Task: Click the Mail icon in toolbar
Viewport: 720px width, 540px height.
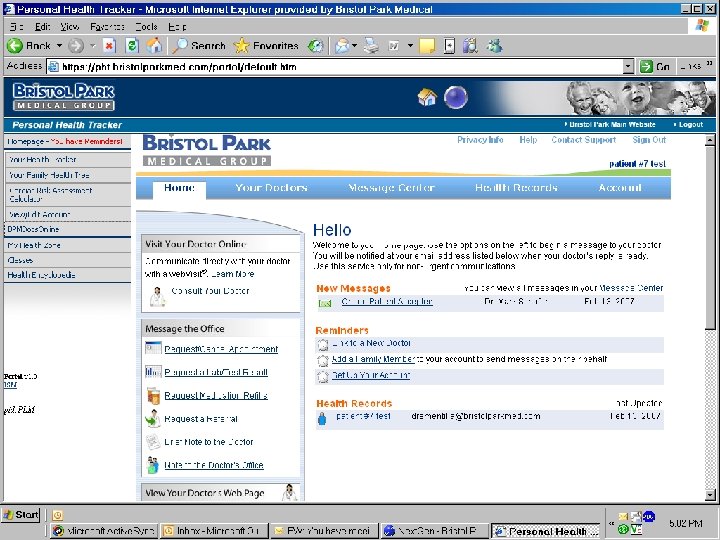Action: click(x=342, y=45)
